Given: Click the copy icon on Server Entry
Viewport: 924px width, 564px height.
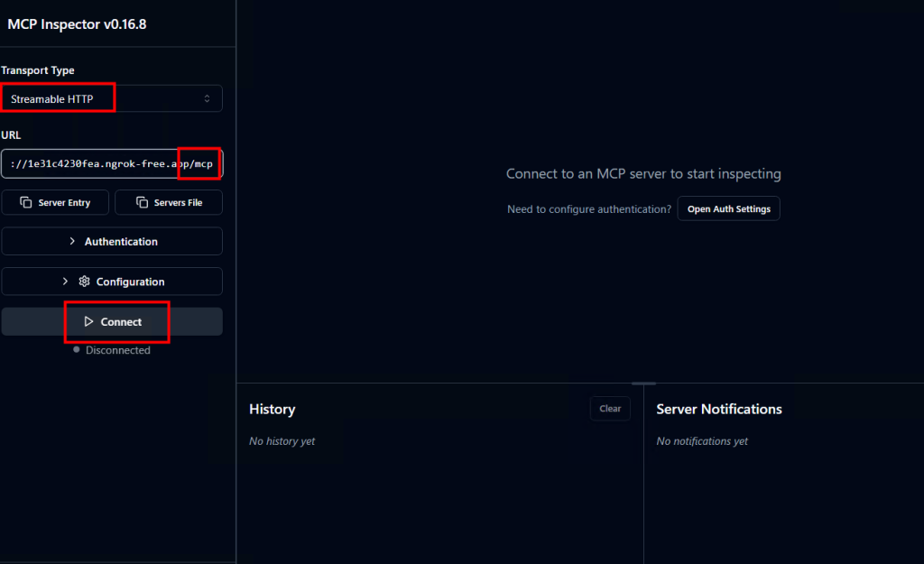Looking at the screenshot, I should 26,203.
